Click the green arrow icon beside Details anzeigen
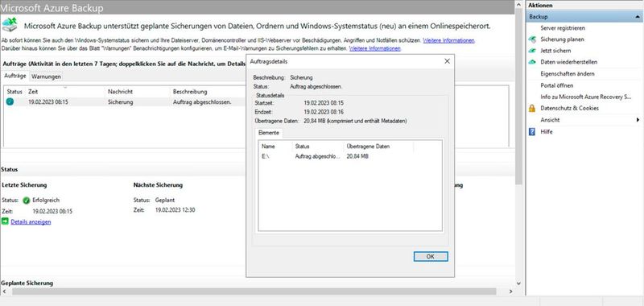The width and height of the screenshot is (644, 306). [5, 221]
